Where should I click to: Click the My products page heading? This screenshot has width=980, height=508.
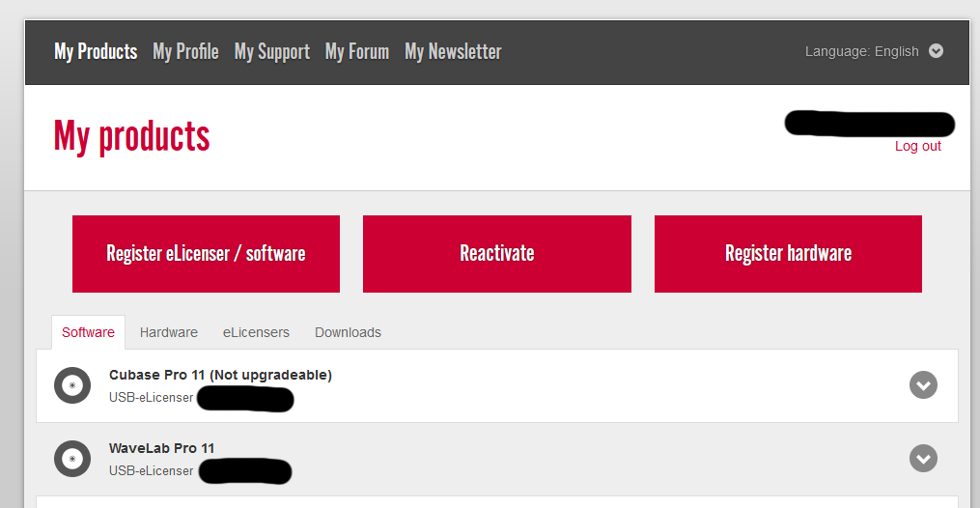[x=132, y=137]
